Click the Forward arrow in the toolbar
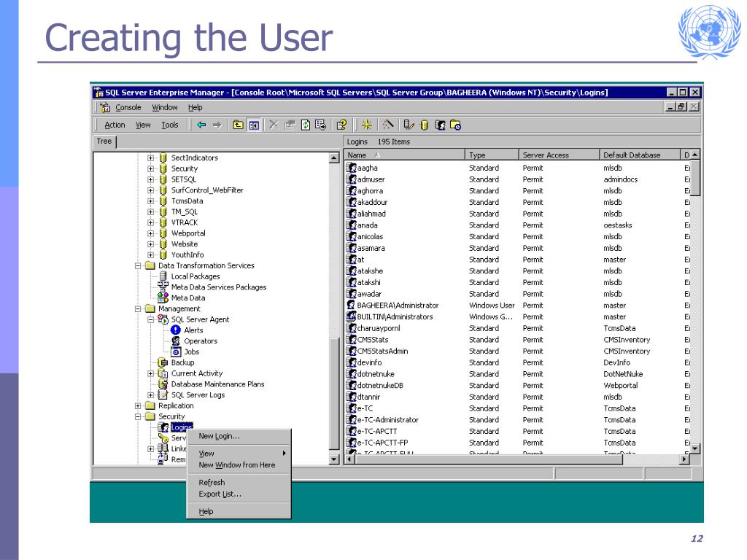 [x=217, y=125]
